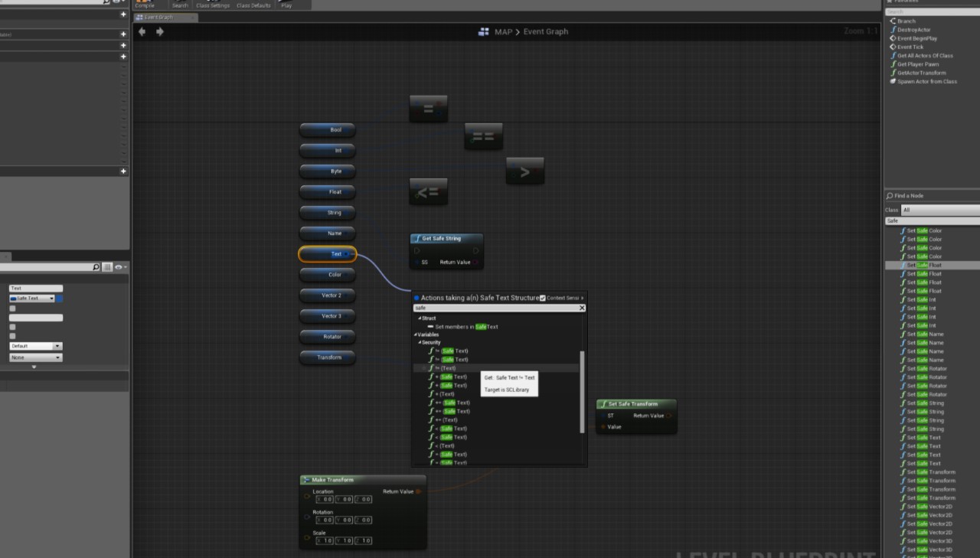Select Event BeginPlay in Favorites
This screenshot has height=558, width=980.
click(x=916, y=38)
